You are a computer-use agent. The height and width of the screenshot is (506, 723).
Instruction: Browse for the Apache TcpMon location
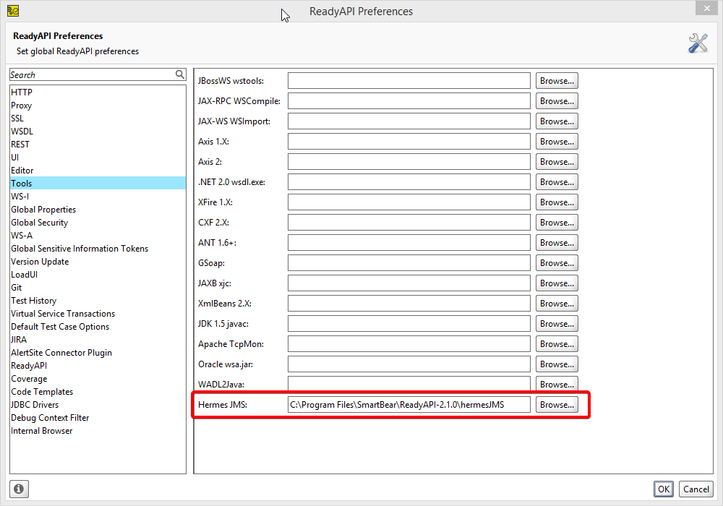pyautogui.click(x=557, y=344)
